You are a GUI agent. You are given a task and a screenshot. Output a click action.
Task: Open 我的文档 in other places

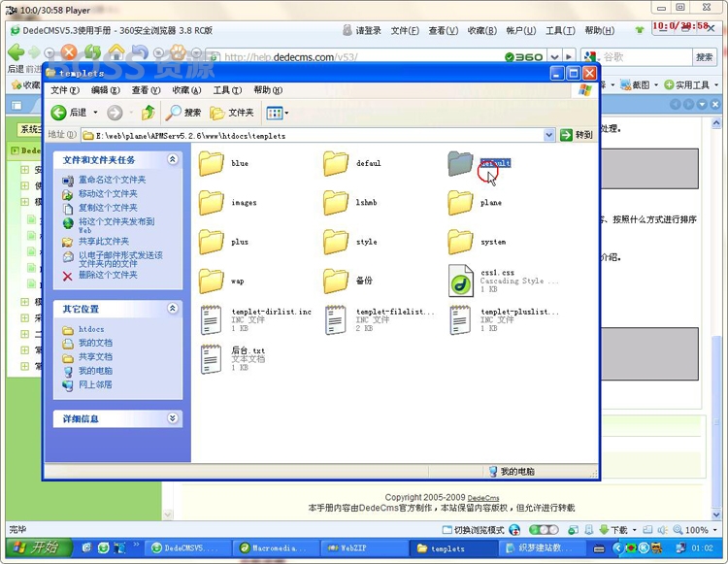point(95,343)
